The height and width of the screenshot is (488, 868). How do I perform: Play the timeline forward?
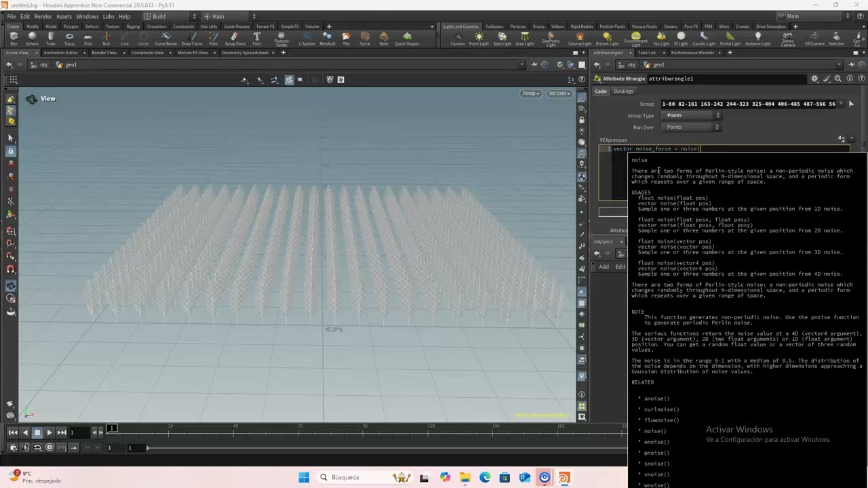pyautogui.click(x=49, y=432)
